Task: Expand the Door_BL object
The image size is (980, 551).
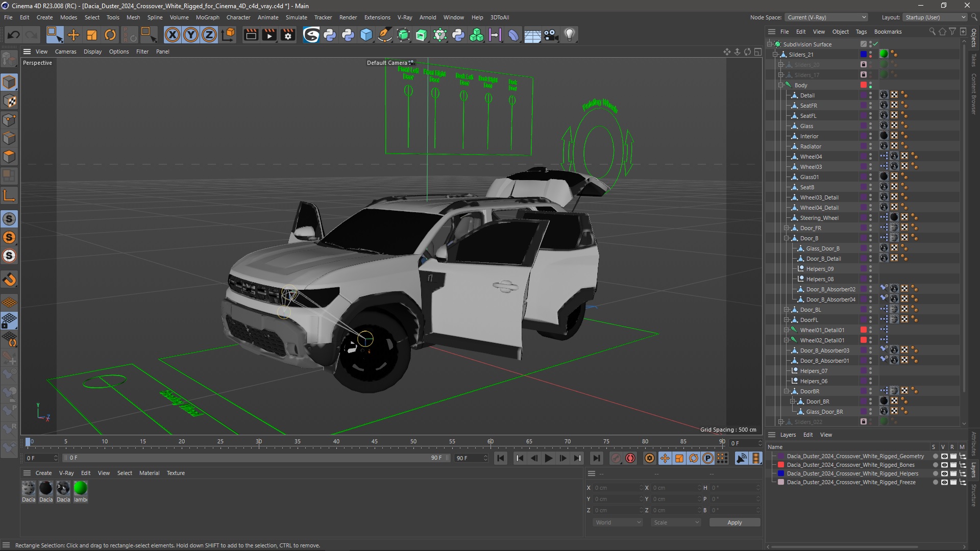Action: [787, 310]
